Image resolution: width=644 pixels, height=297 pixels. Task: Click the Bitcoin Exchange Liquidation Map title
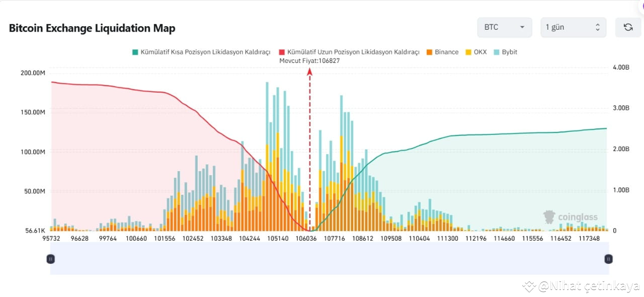[92, 28]
